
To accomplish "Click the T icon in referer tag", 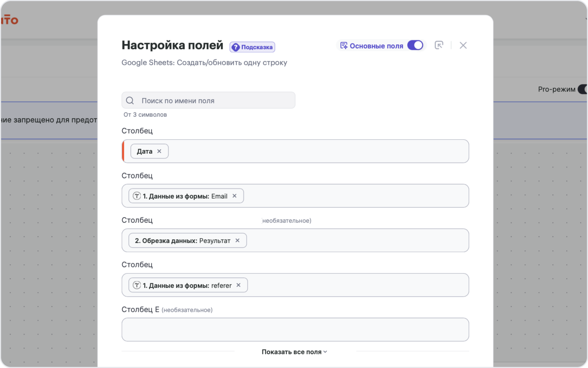I will tap(137, 285).
